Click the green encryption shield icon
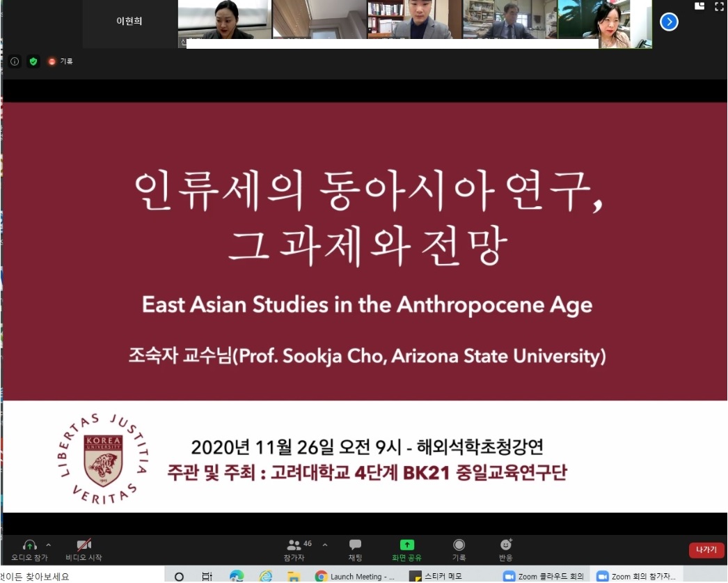Screen dimensions: 728x583 pyautogui.click(x=33, y=61)
